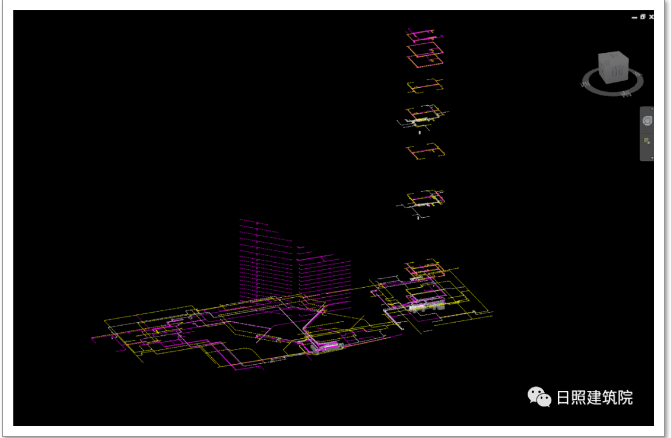The image size is (671, 438).
Task: Minimize the 3D view window
Action: [x=633, y=17]
